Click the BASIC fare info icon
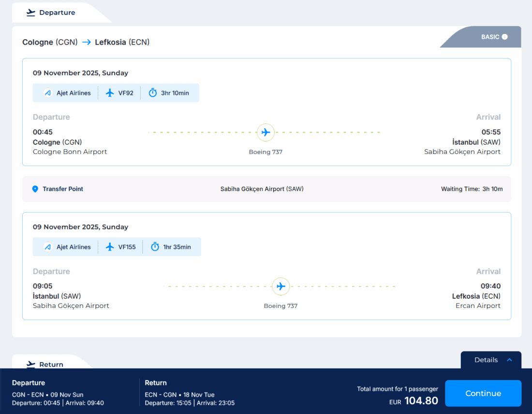The image size is (532, 414). coord(505,37)
